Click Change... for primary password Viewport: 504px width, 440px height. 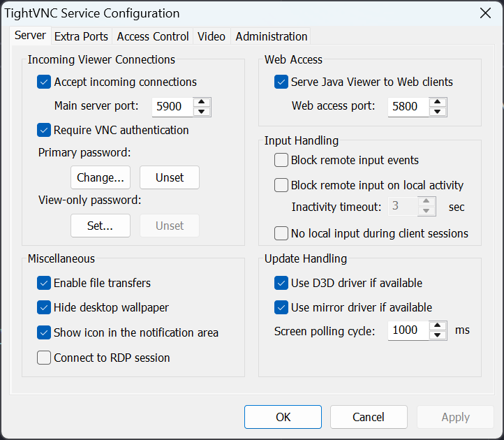(x=101, y=177)
